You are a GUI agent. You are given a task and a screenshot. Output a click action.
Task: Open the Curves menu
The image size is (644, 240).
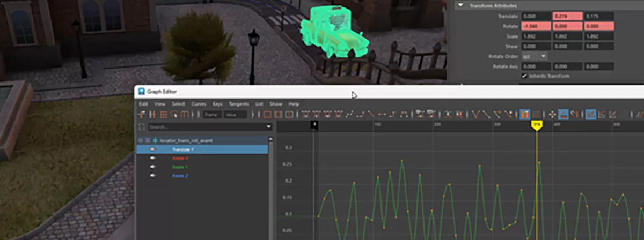(x=199, y=104)
